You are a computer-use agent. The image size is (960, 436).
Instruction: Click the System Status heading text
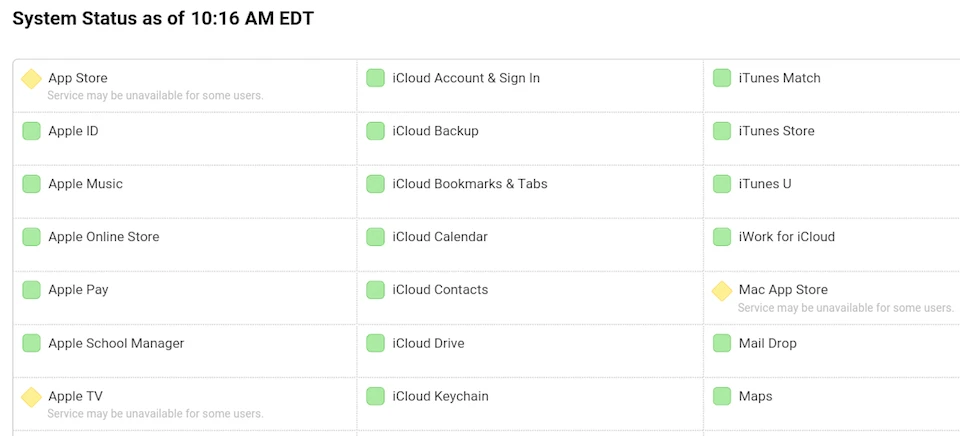pyautogui.click(x=162, y=19)
